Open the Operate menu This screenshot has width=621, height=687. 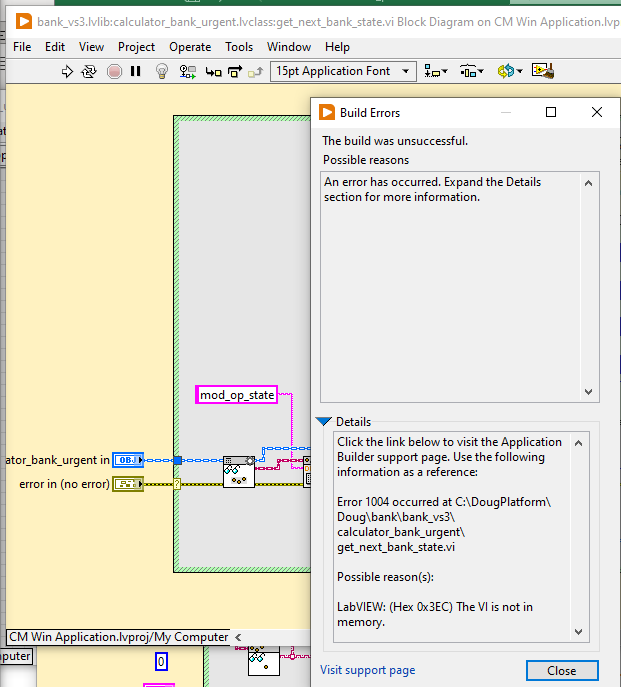[x=190, y=47]
